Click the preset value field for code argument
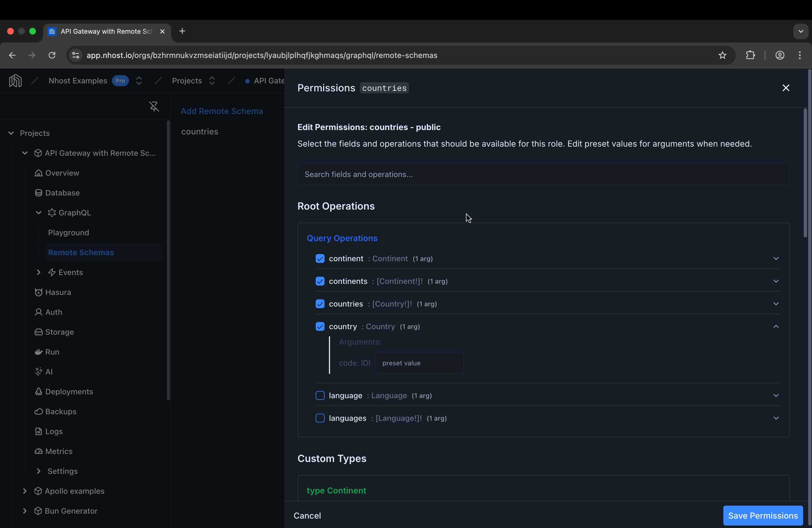The image size is (812, 528). (419, 363)
